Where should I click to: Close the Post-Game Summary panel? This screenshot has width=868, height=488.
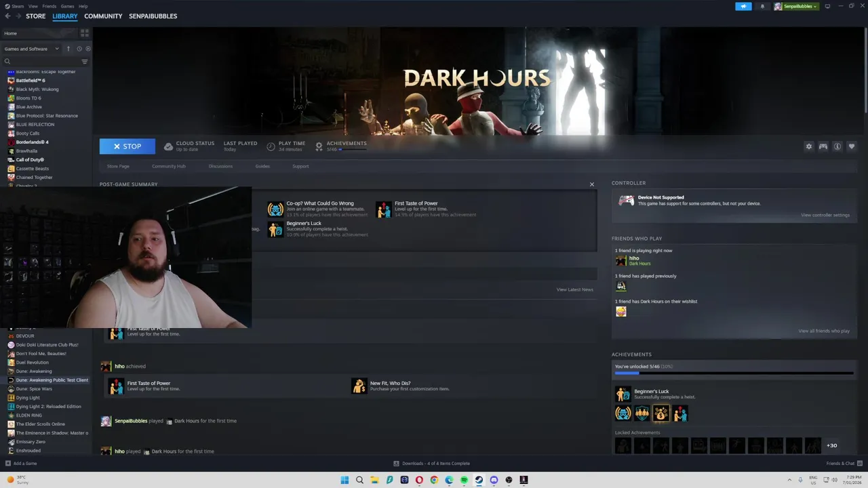tap(591, 184)
